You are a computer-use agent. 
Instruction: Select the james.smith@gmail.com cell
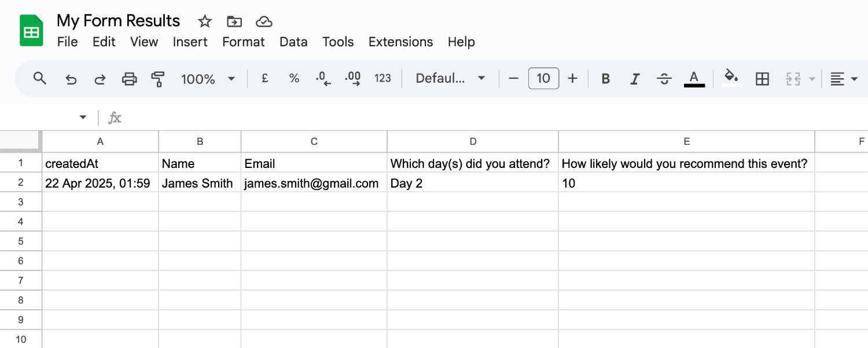pyautogui.click(x=314, y=183)
